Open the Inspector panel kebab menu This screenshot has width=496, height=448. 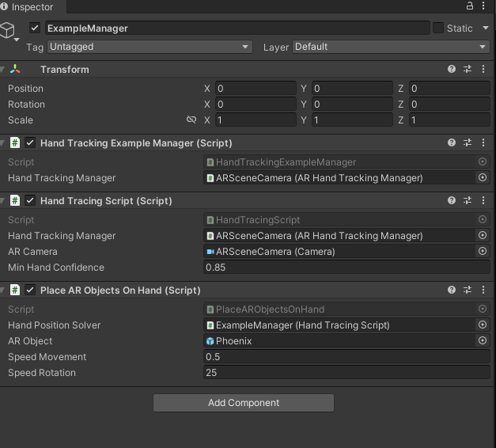pos(483,6)
